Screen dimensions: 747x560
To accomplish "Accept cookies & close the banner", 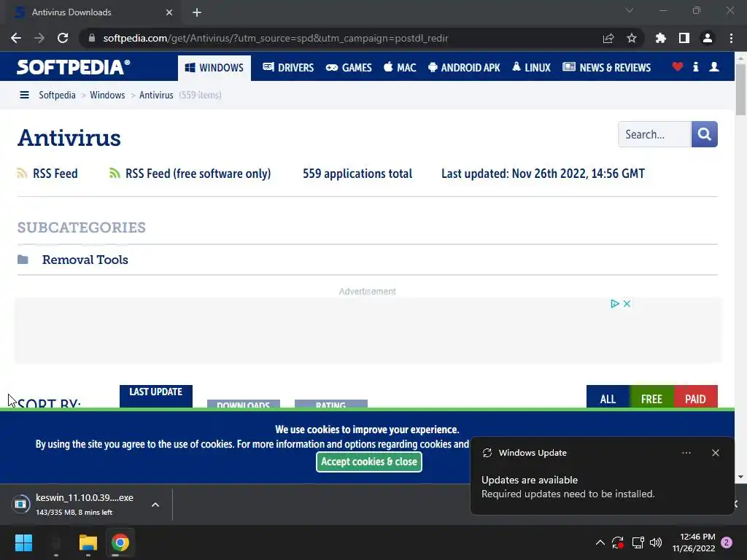I will (368, 462).
